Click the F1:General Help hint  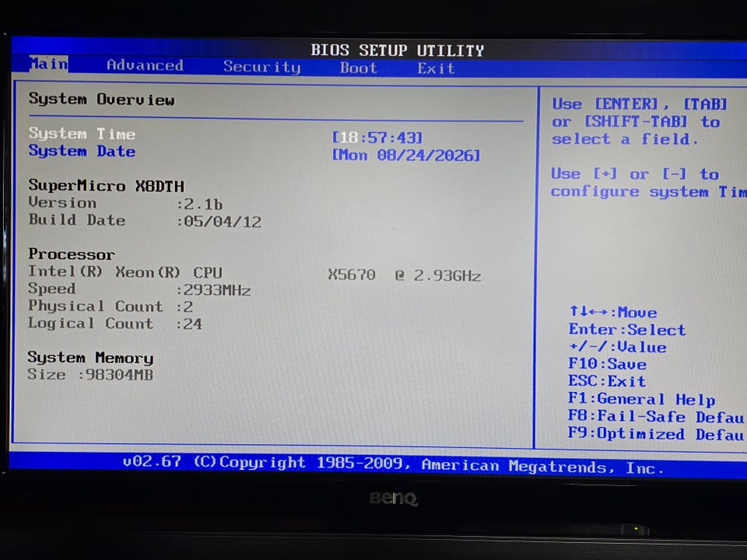coord(642,399)
